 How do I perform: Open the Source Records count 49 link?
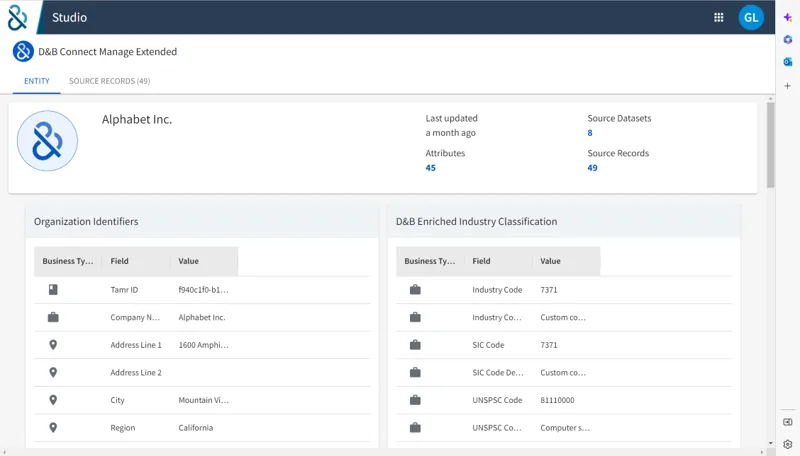click(592, 168)
